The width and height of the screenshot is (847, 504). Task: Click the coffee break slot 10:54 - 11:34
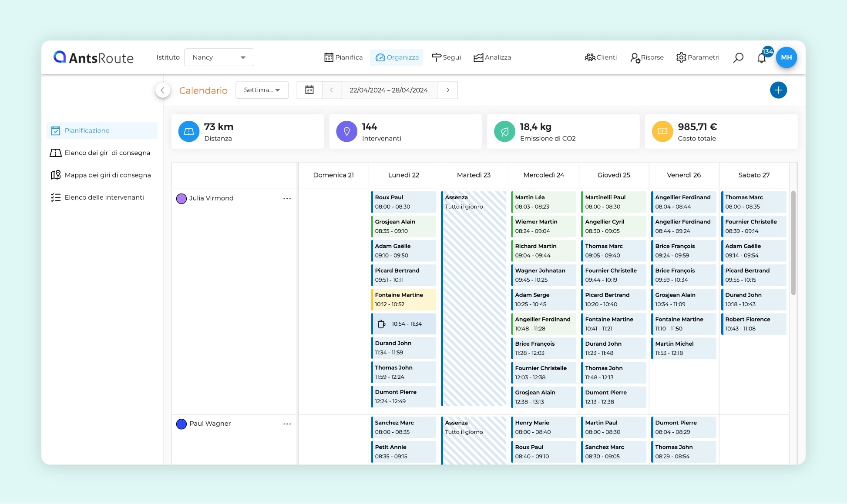tap(403, 324)
